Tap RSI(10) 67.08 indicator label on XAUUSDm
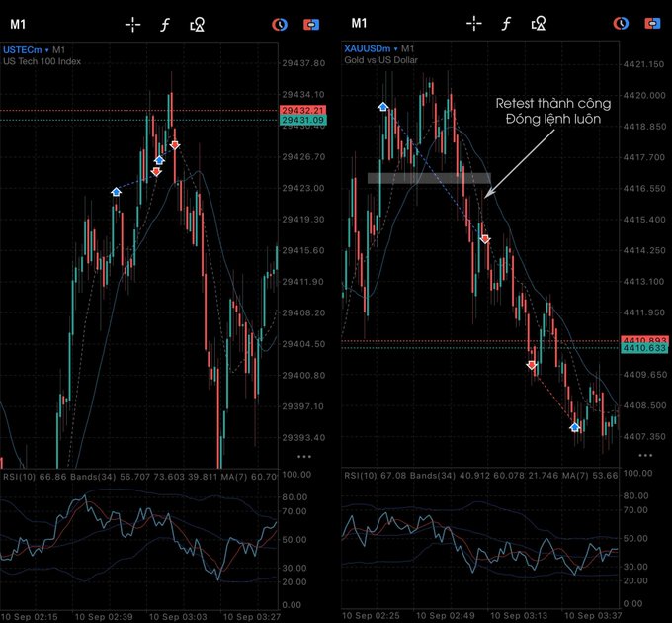The height and width of the screenshot is (623, 672). (375, 476)
